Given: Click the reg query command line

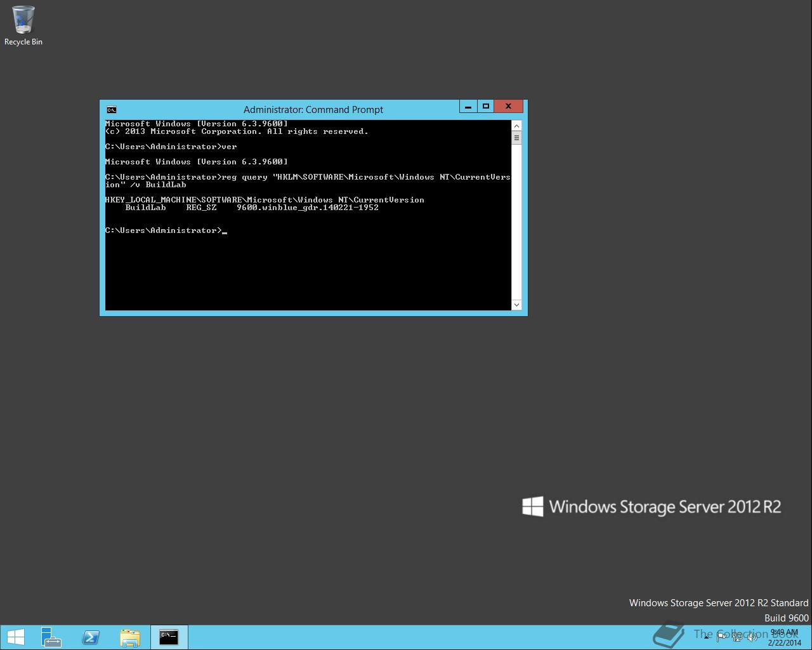Looking at the screenshot, I should click(x=308, y=181).
